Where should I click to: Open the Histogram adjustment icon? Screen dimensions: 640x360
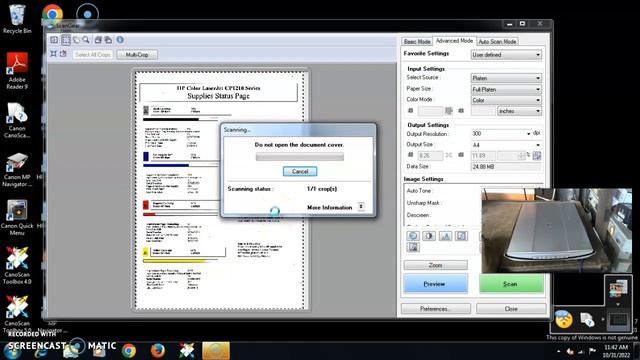[x=445, y=236]
